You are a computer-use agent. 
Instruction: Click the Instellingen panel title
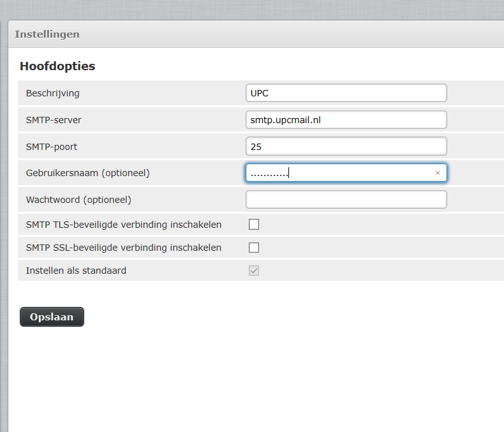click(x=47, y=34)
